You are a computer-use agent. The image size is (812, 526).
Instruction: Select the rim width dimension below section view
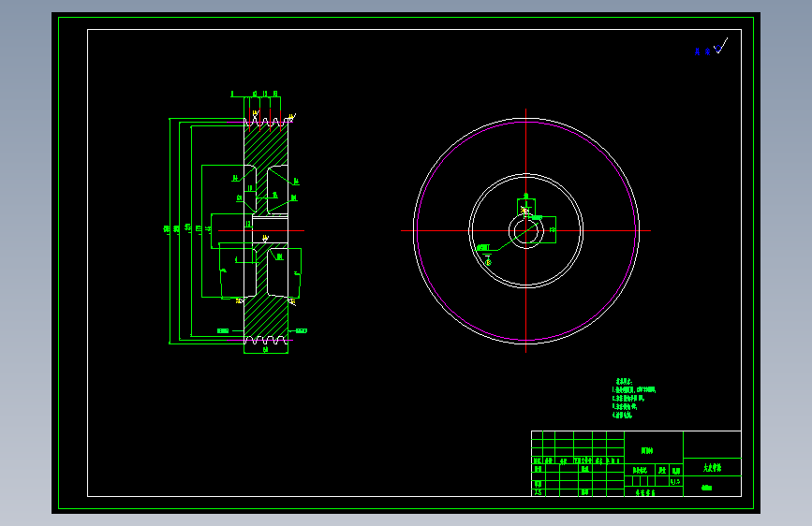pos(266,350)
